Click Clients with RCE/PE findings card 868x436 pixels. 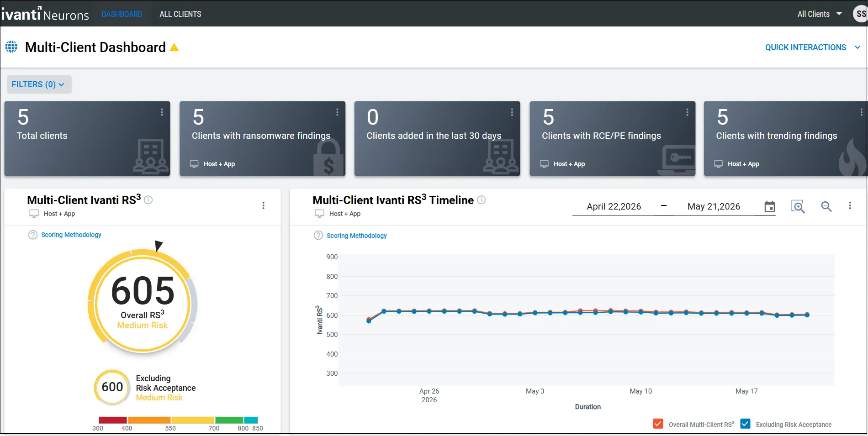coord(612,138)
